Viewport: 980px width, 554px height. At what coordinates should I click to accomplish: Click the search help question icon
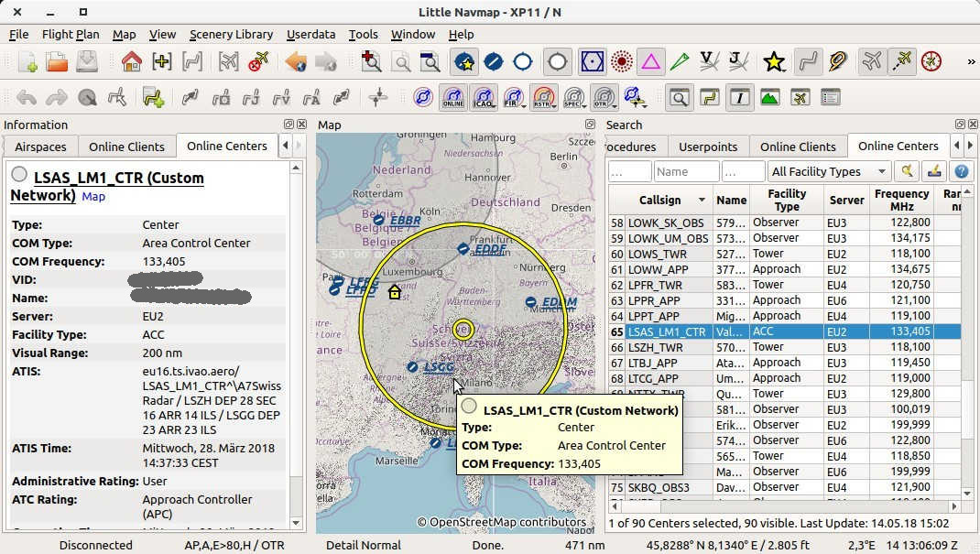point(962,171)
